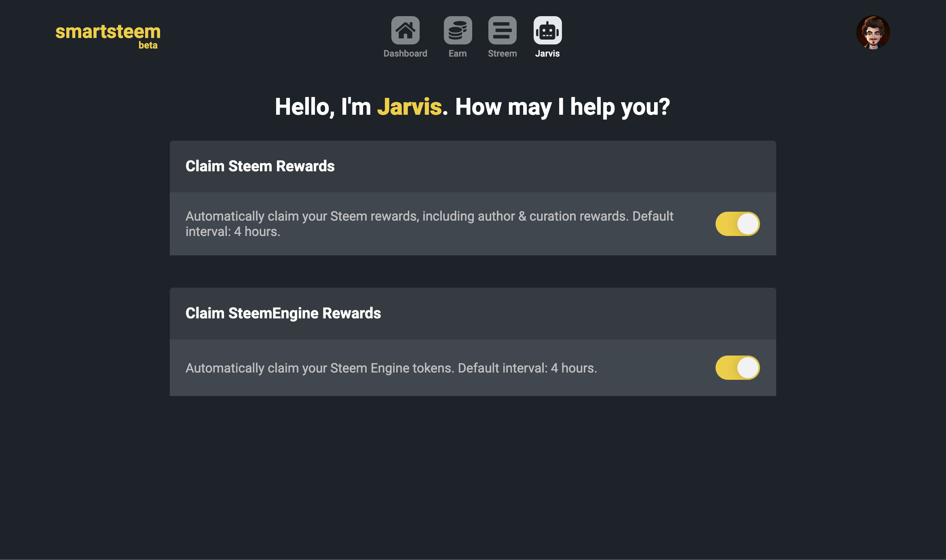Click the Claim SteemEngine Rewards heading
This screenshot has height=560, width=946.
[x=283, y=313]
